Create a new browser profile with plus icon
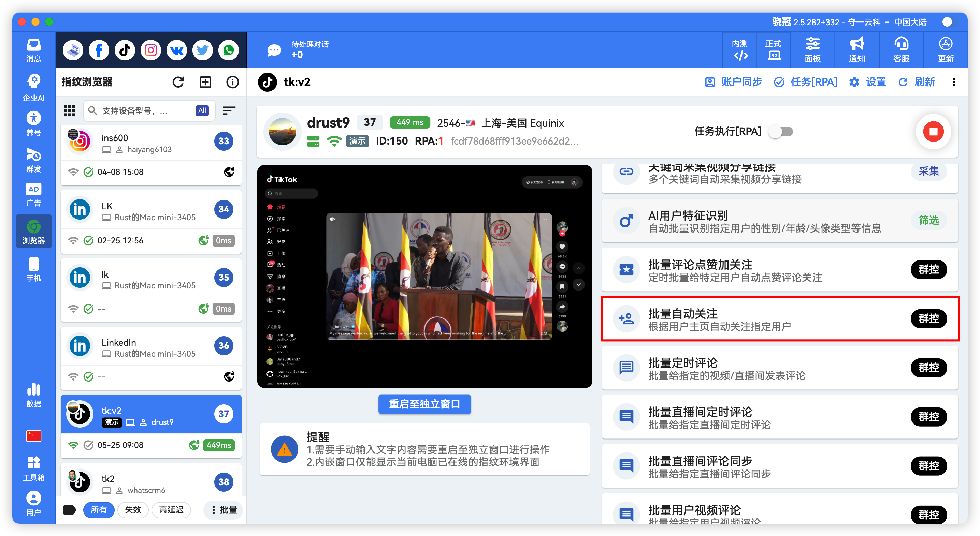980x536 pixels. point(205,82)
